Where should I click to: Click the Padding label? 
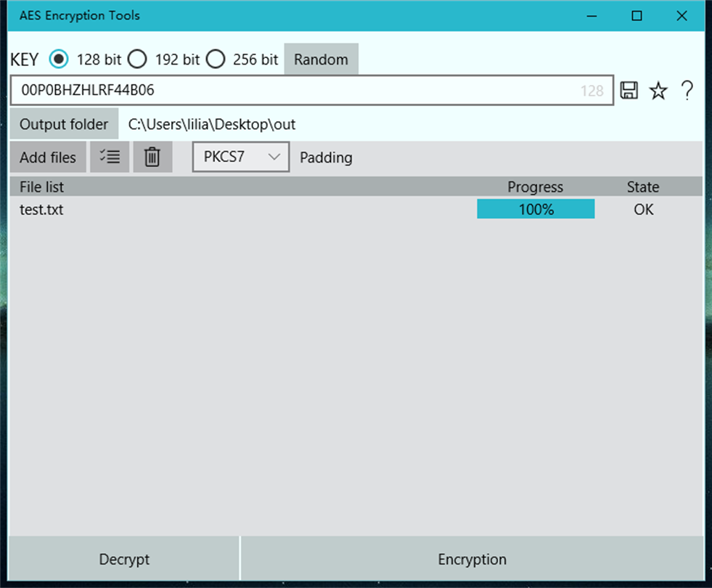[326, 158]
